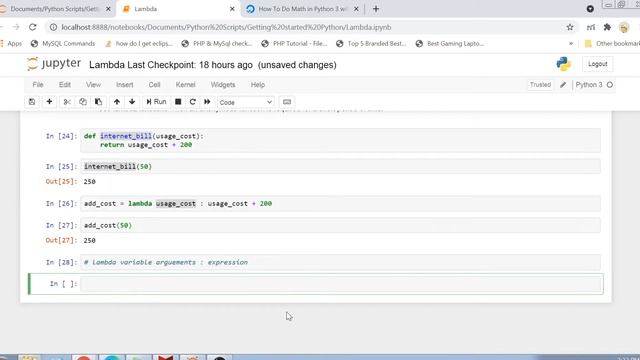Click the Python 3 kernel idle circle

[610, 84]
